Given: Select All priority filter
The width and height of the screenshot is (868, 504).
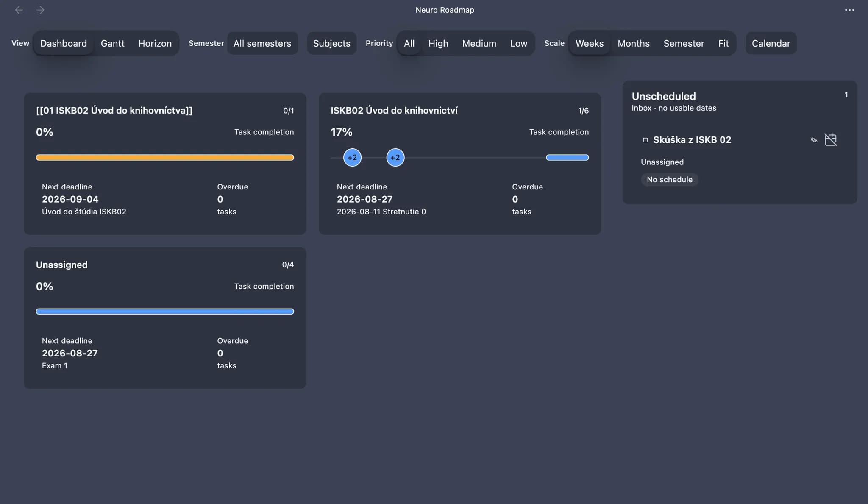Looking at the screenshot, I should pyautogui.click(x=409, y=43).
